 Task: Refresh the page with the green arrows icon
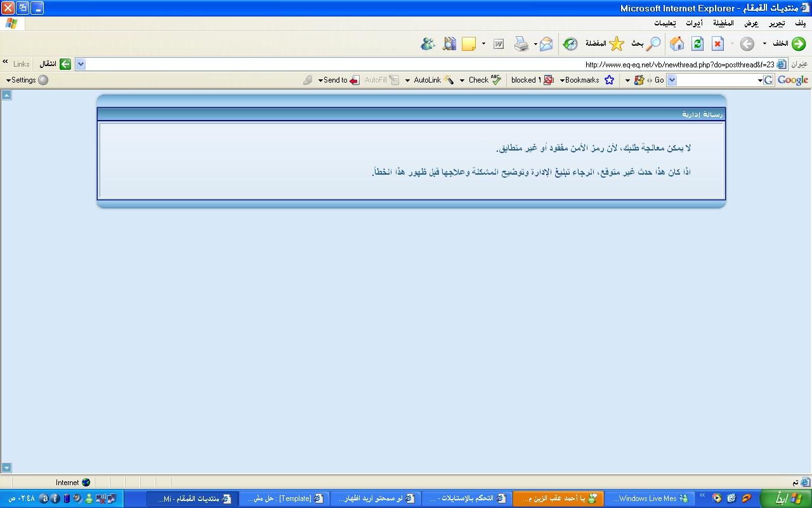pyautogui.click(x=697, y=44)
